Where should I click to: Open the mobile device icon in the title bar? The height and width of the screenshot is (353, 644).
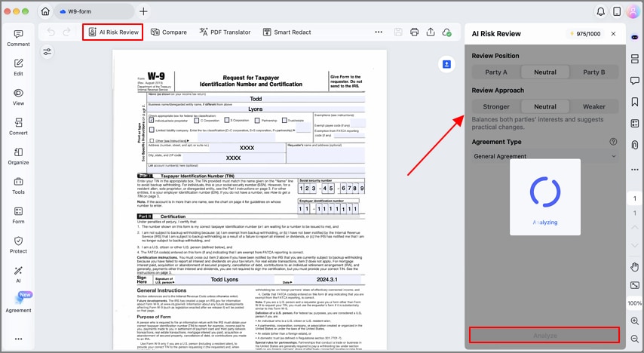point(617,11)
